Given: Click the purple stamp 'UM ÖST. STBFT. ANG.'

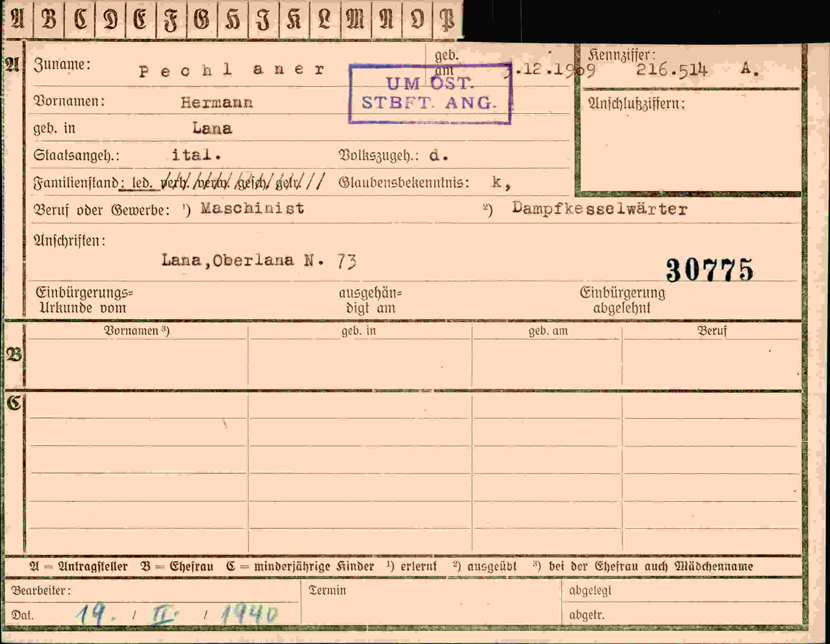Looking at the screenshot, I should click(x=430, y=93).
